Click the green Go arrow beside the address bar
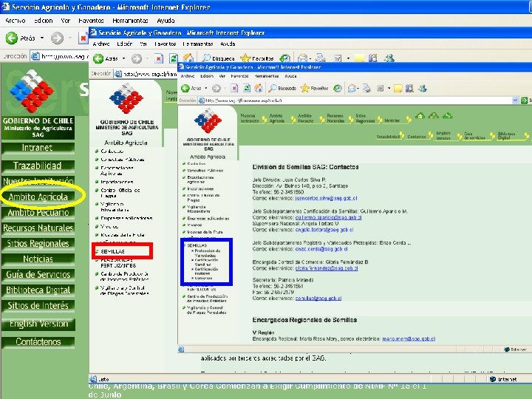The height and width of the screenshot is (399, 532). click(x=524, y=100)
